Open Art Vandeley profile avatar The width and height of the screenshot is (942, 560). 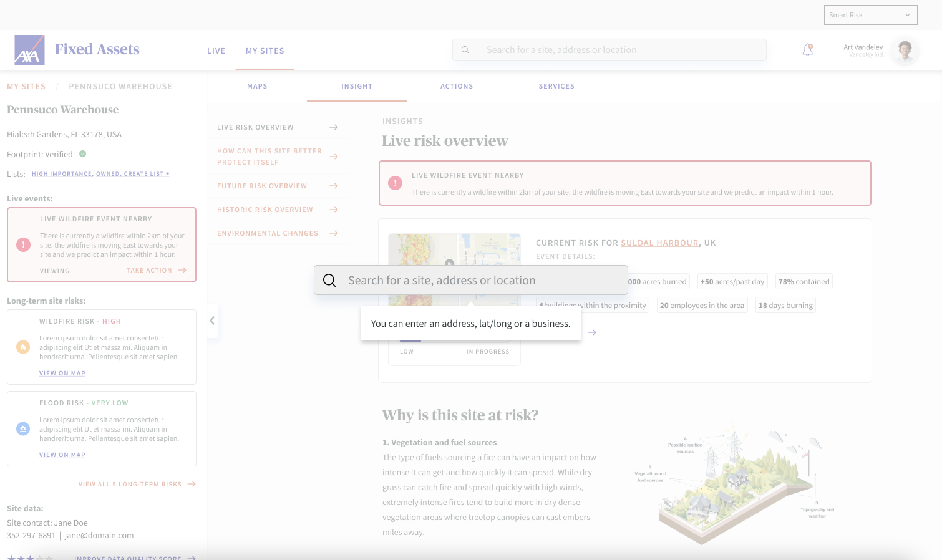coord(905,50)
